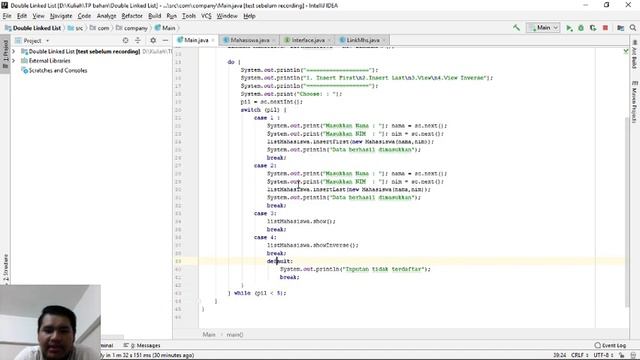Expand External Libraries node
Viewport: 640px width, 360px height.
(14, 61)
